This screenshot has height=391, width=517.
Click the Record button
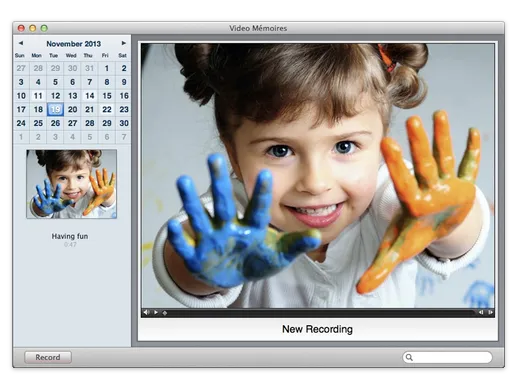pyautogui.click(x=48, y=357)
